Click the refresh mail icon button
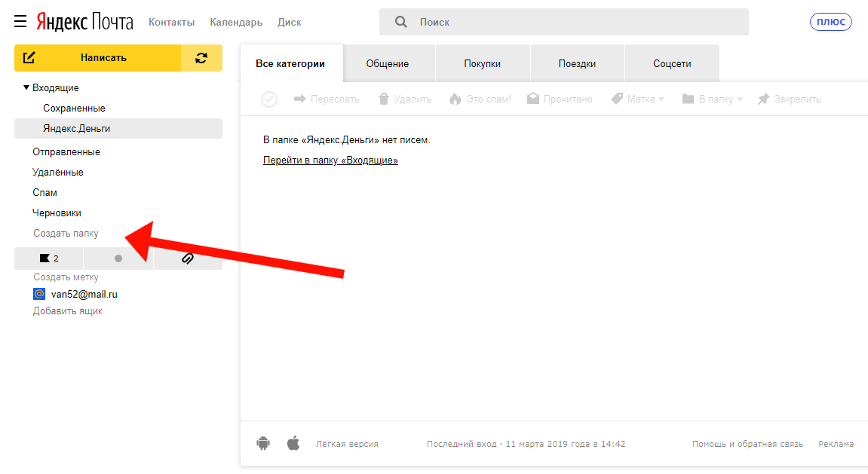This screenshot has width=868, height=474. tap(201, 58)
